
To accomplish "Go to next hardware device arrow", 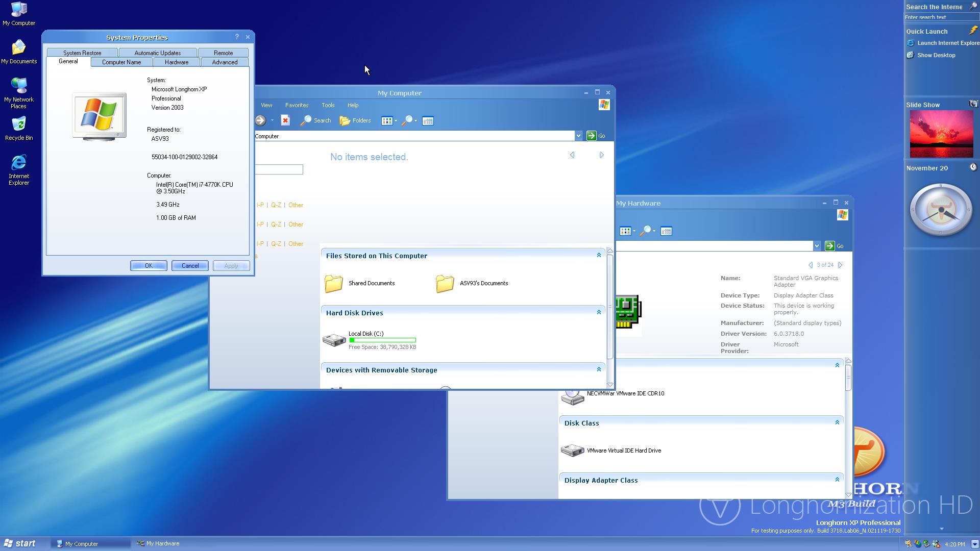I will tap(840, 265).
